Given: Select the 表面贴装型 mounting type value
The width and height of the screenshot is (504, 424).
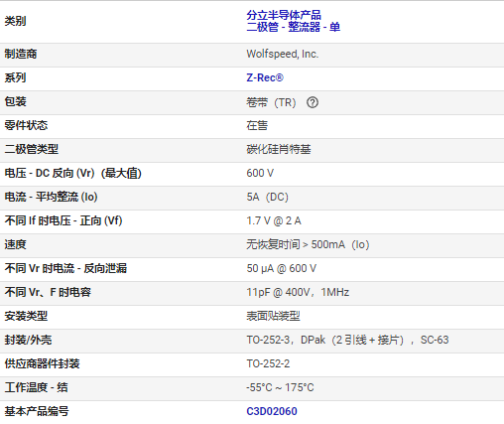Looking at the screenshot, I should 273,316.
